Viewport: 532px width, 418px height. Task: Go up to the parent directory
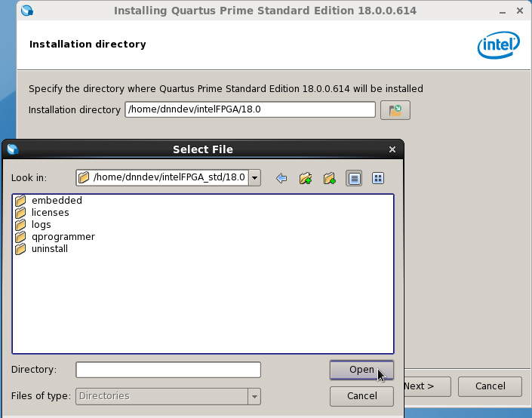[306, 178]
